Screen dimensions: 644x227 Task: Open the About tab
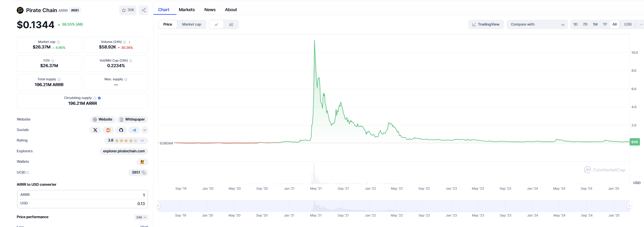pyautogui.click(x=231, y=10)
